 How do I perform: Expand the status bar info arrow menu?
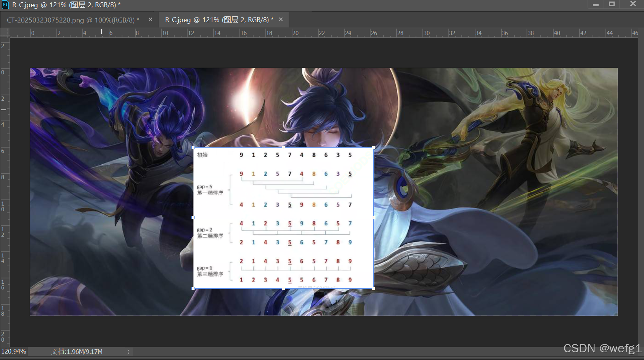(128, 352)
